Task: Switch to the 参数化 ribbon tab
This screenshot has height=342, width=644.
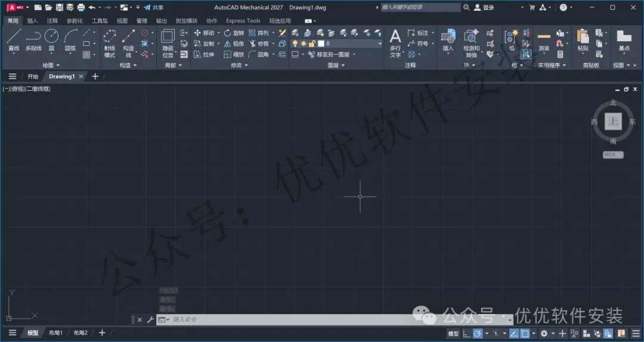Action: (75, 20)
